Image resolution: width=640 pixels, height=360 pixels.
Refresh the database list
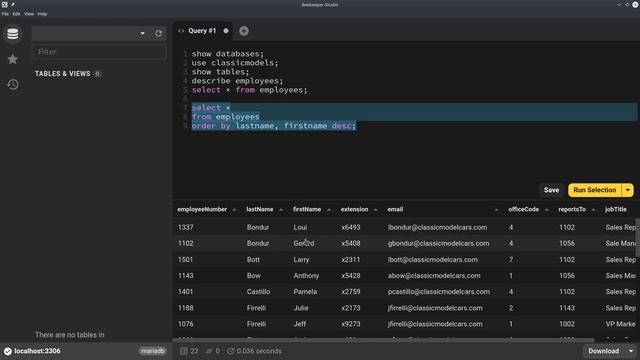[x=158, y=33]
